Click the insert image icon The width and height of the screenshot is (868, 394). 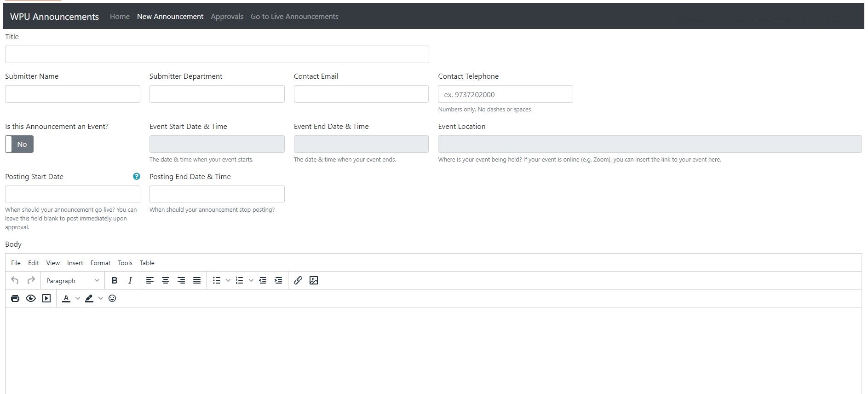tap(314, 280)
